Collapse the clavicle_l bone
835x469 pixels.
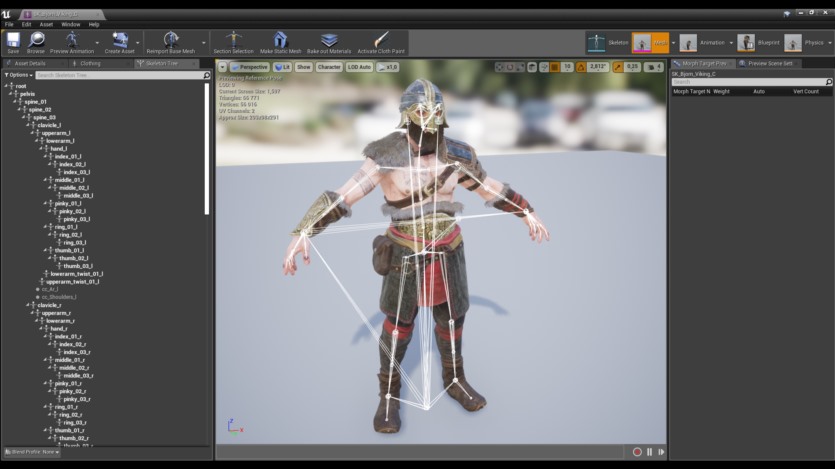click(28, 125)
